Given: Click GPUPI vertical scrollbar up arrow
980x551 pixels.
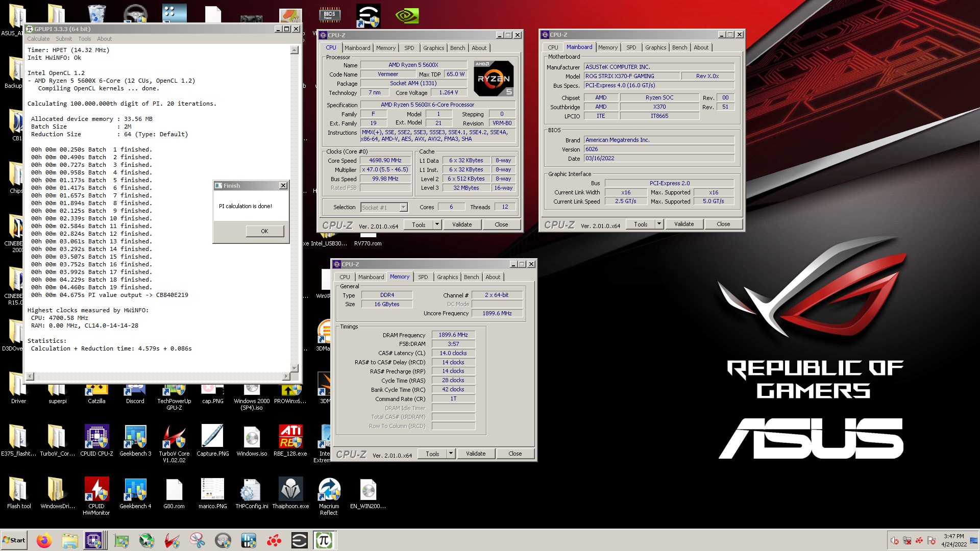Looking at the screenshot, I should click(294, 50).
